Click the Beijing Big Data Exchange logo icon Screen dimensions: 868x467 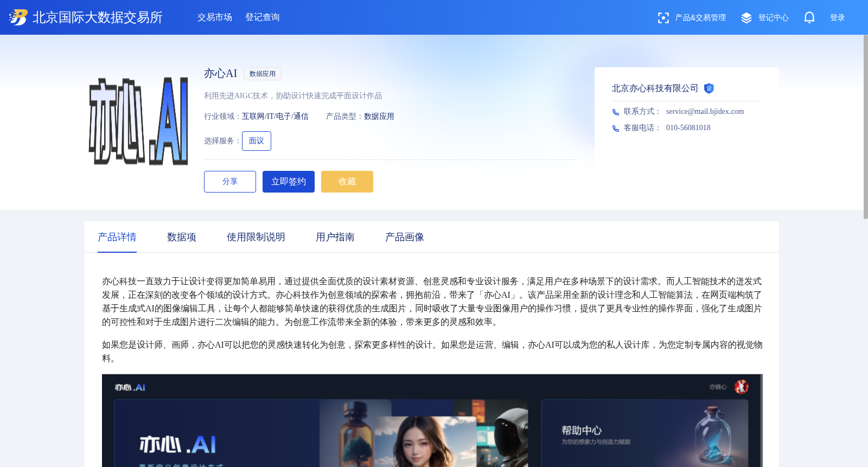coord(18,17)
